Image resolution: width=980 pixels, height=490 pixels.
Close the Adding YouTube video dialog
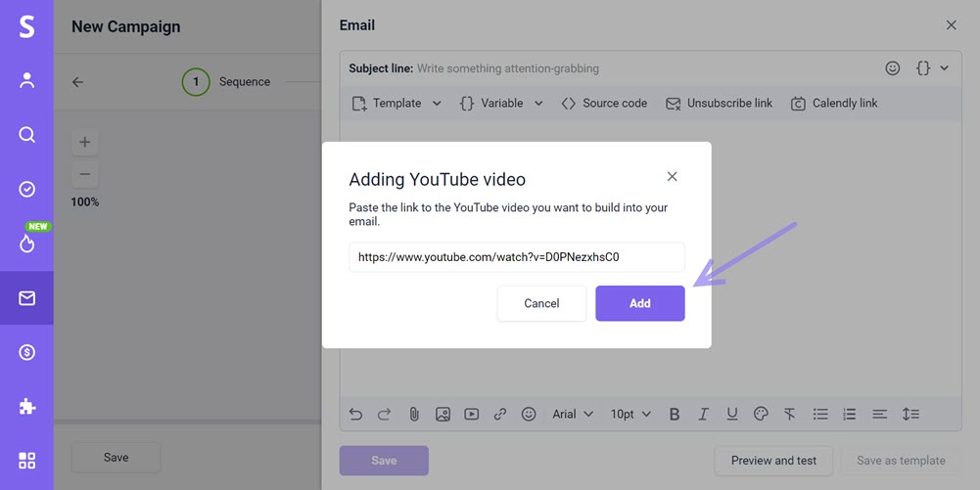coord(672,177)
